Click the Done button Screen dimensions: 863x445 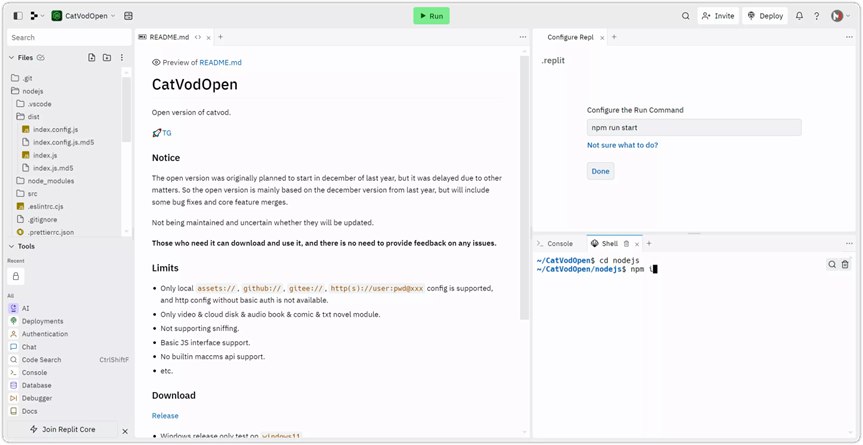pos(600,171)
